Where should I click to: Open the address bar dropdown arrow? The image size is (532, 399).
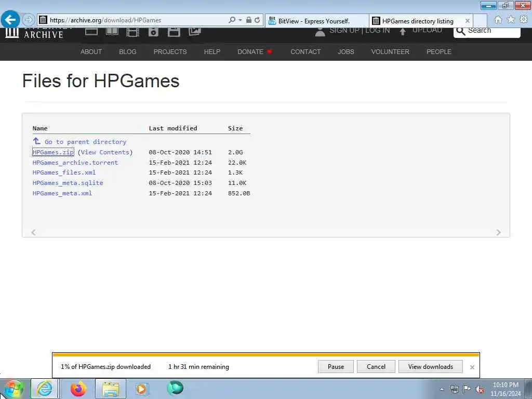click(x=240, y=20)
